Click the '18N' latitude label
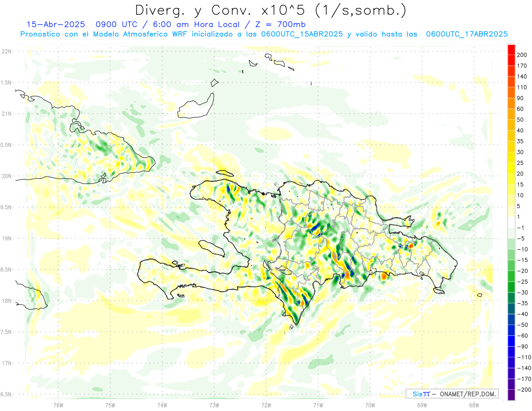532x411 pixels. coord(7,301)
